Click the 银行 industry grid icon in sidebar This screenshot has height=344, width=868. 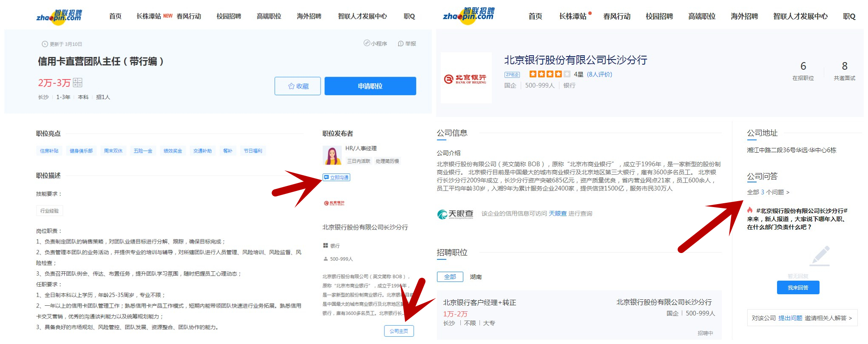pos(326,245)
